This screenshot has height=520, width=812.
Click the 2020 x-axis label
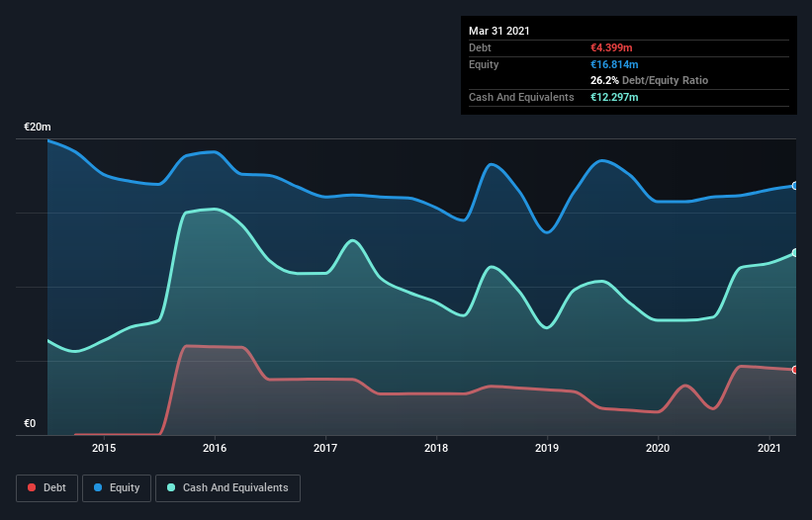pyautogui.click(x=658, y=448)
